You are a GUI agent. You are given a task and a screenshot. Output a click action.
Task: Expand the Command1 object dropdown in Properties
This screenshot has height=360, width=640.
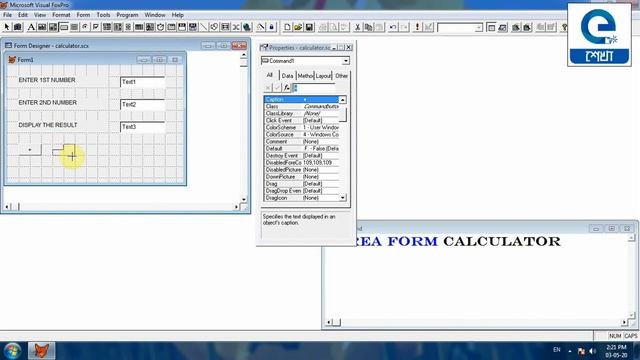click(x=346, y=61)
